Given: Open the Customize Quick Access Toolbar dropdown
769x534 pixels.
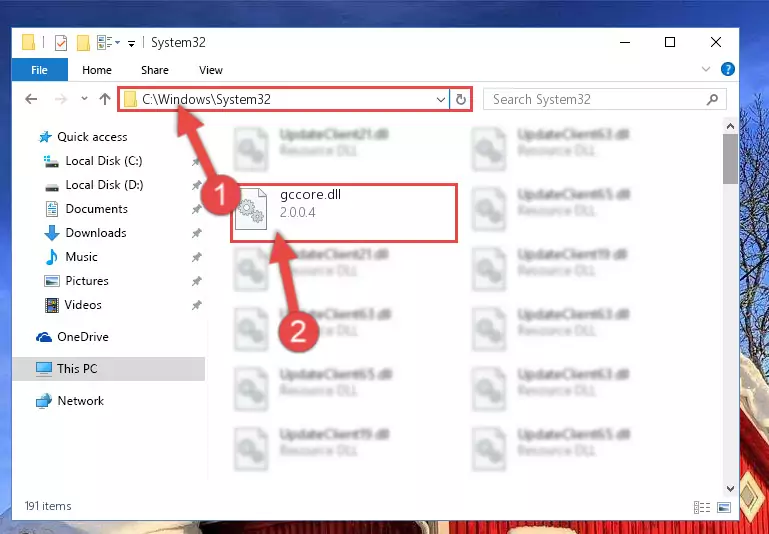Looking at the screenshot, I should tap(131, 44).
